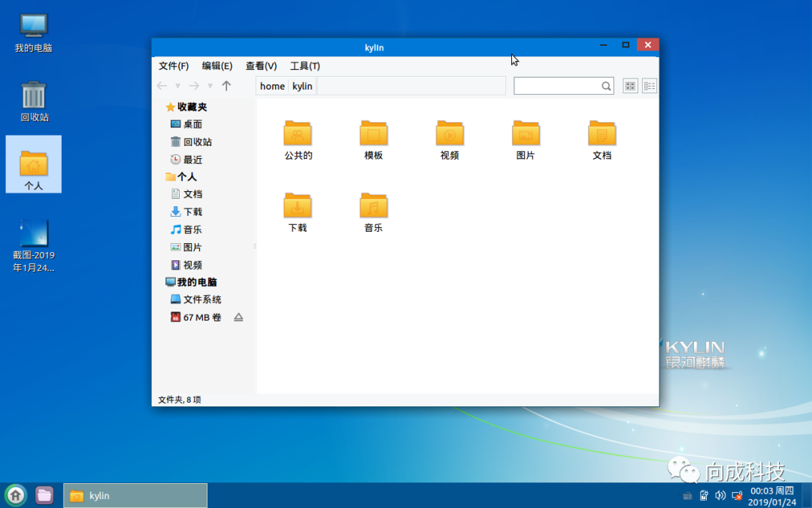Open the 工具(T) menu
812x508 pixels.
(x=304, y=65)
